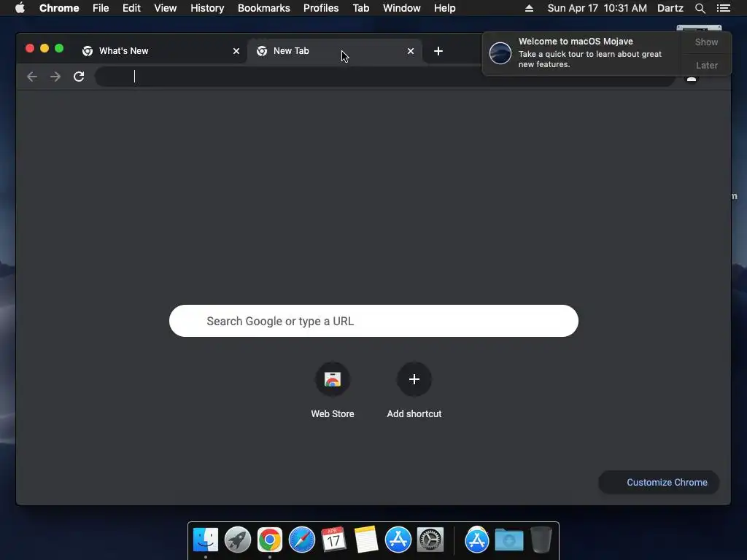Click the eject icon in menu bar
Image resolution: width=747 pixels, height=560 pixels.
(530, 8)
